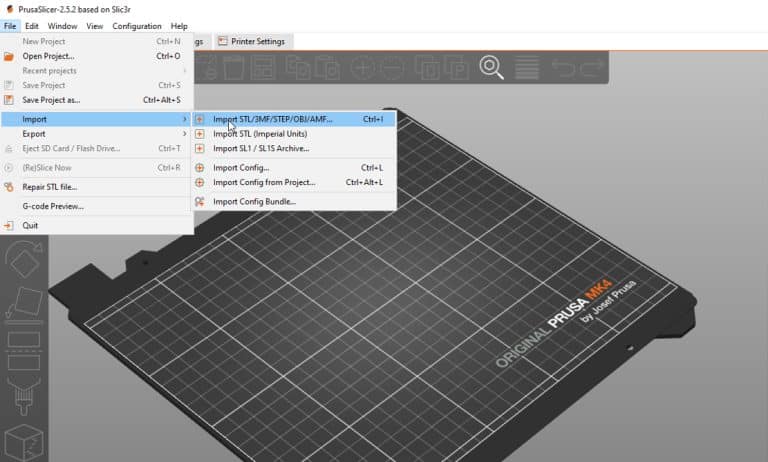Select the Cut tool in left toolbar

[24, 351]
